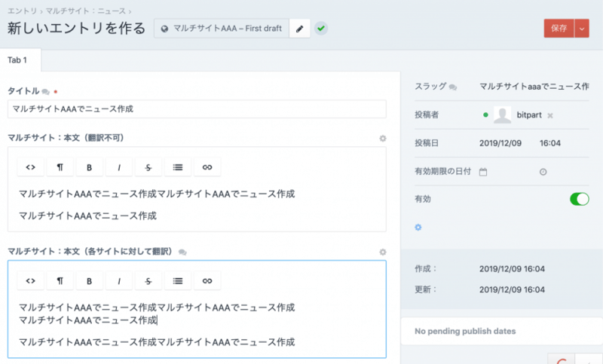Open the site selector マルチサイトAAA – First draft

coord(222,29)
